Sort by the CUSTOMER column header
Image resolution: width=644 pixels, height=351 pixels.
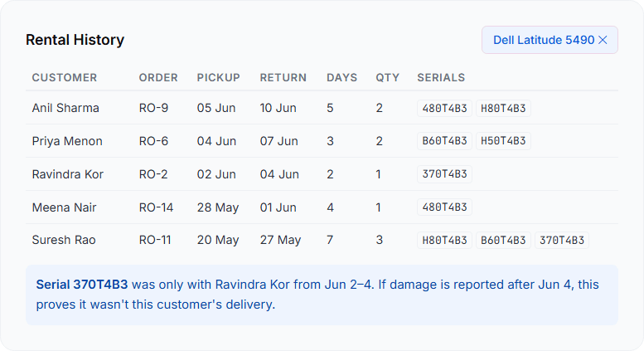point(65,78)
